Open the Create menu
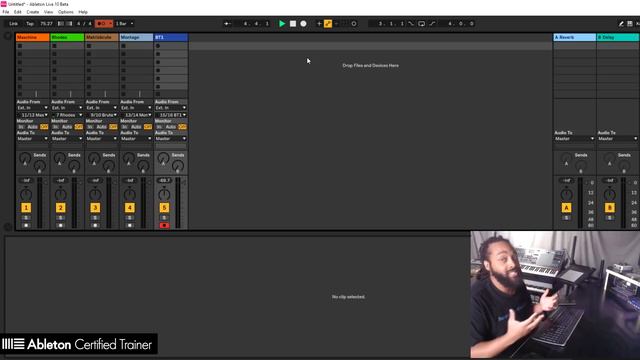The height and width of the screenshot is (360, 640). (33, 12)
